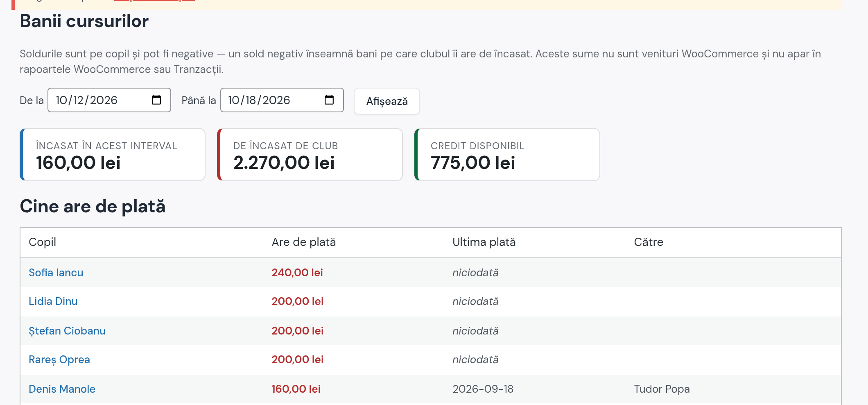Click niciodată in Lidia Dinu's row
The width and height of the screenshot is (868, 405).
coord(475,301)
